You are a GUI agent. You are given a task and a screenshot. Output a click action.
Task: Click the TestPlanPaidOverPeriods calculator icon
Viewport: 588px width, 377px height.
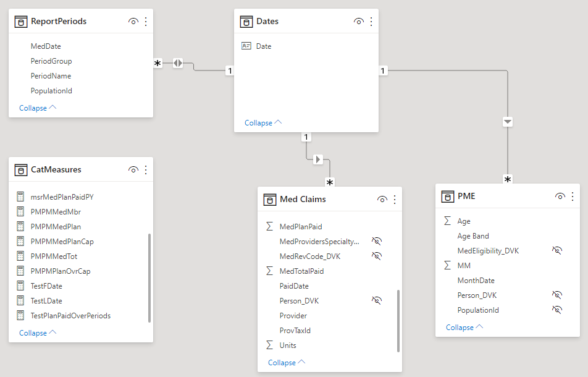(x=20, y=315)
